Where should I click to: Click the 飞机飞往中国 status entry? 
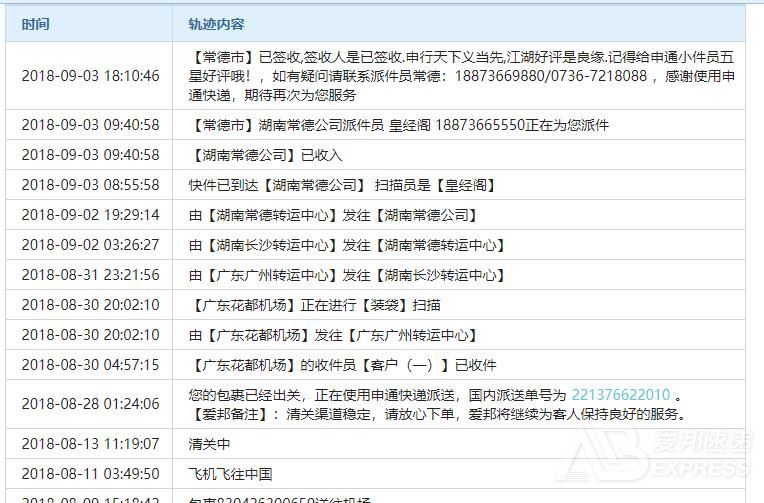230,474
